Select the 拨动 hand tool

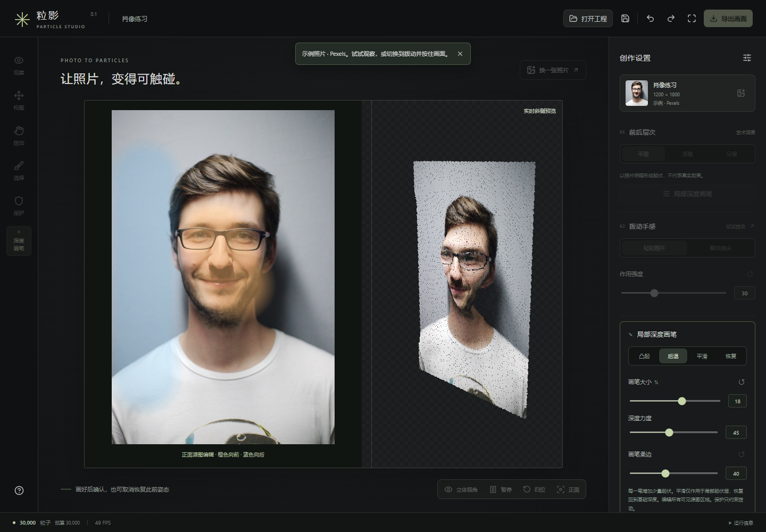(19, 136)
